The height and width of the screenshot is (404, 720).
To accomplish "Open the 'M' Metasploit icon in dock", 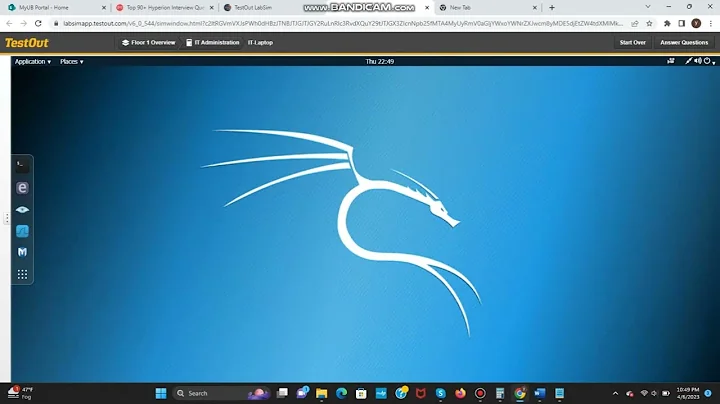I will click(22, 252).
